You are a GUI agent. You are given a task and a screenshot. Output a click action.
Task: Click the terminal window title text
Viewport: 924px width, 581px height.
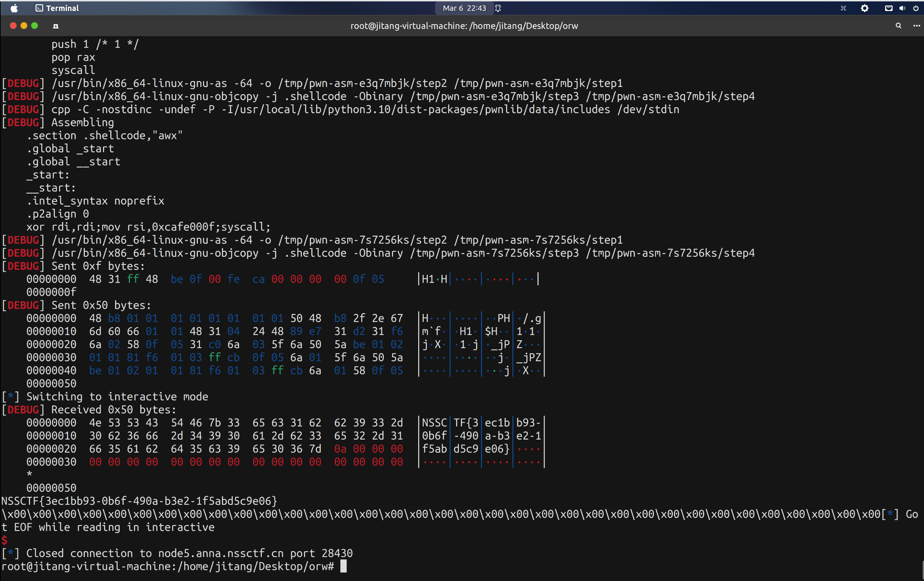point(464,26)
